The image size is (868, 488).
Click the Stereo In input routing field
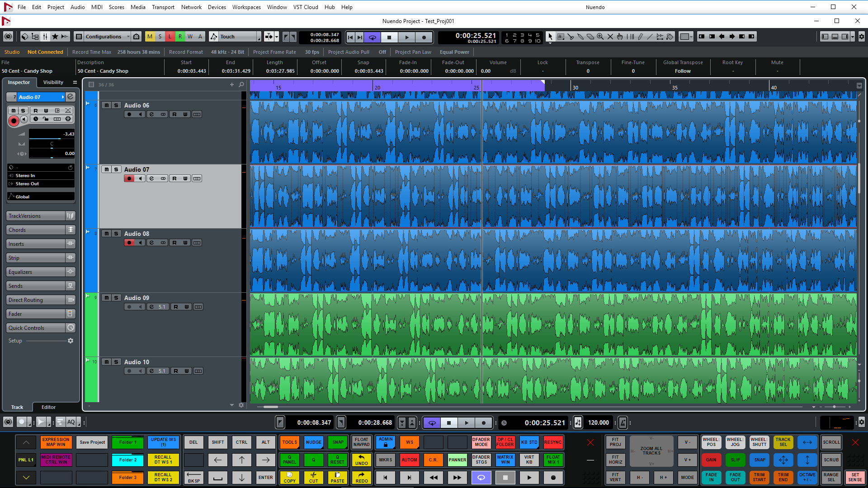(41, 175)
